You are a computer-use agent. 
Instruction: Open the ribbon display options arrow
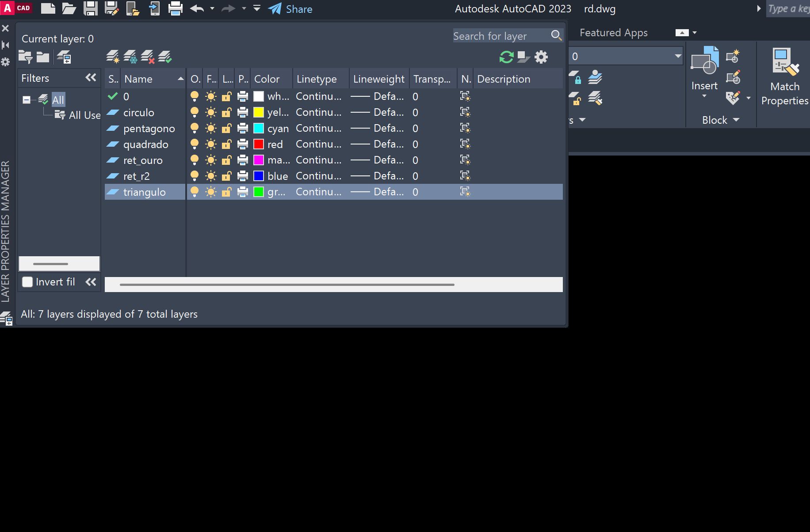(695, 33)
